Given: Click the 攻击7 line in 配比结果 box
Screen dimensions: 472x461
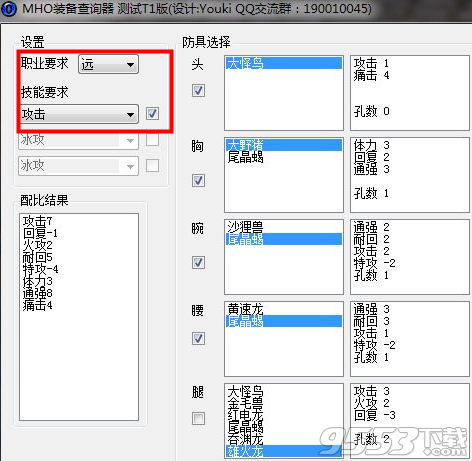Looking at the screenshot, I should tap(37, 221).
